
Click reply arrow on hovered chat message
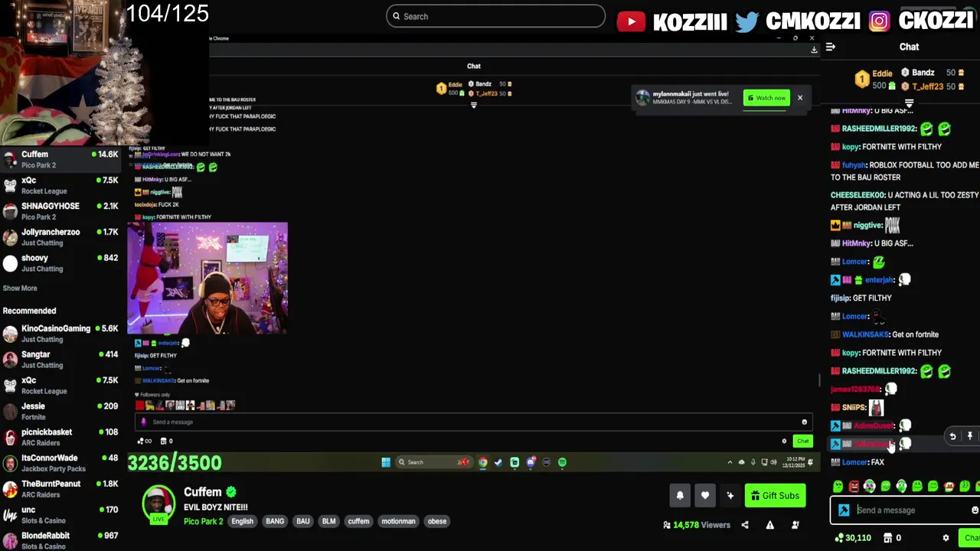pos(952,436)
